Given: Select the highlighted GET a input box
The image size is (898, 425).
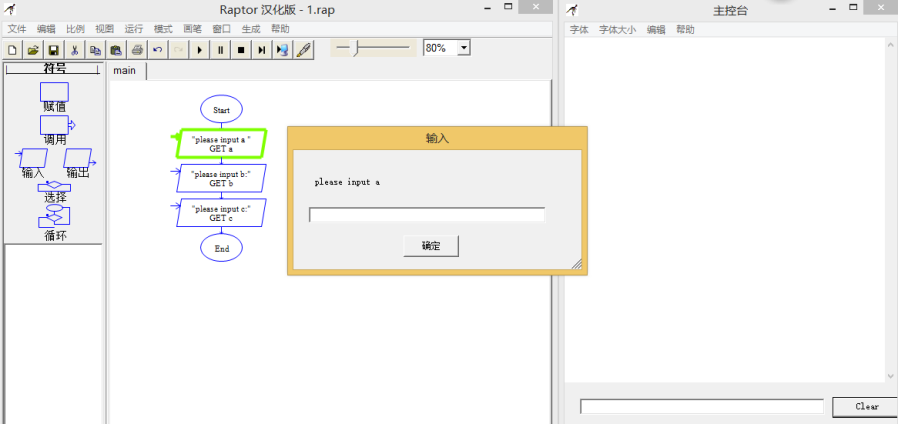Looking at the screenshot, I should click(221, 144).
